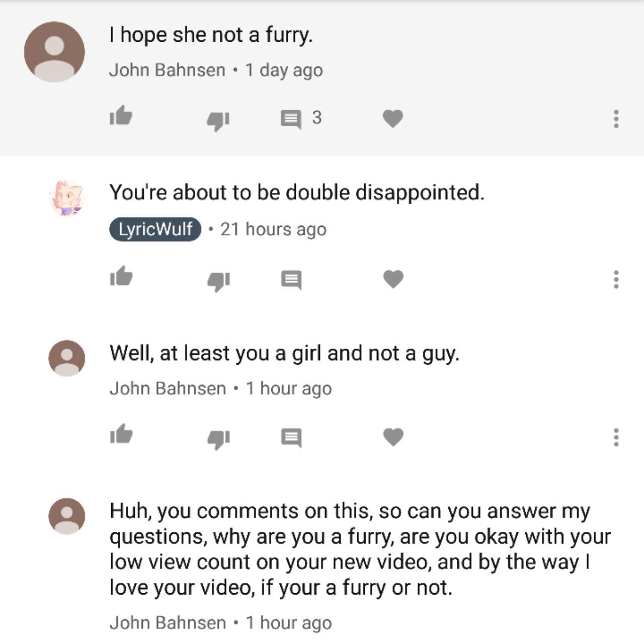This screenshot has height=644, width=644.
Task: Heart LyricWulf's reply
Action: point(393,279)
